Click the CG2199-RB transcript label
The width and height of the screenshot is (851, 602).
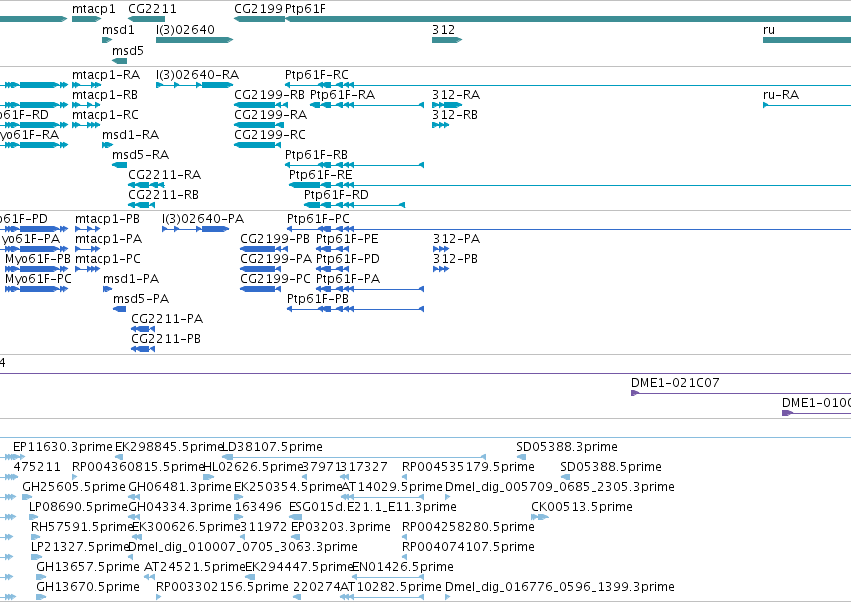[269, 95]
